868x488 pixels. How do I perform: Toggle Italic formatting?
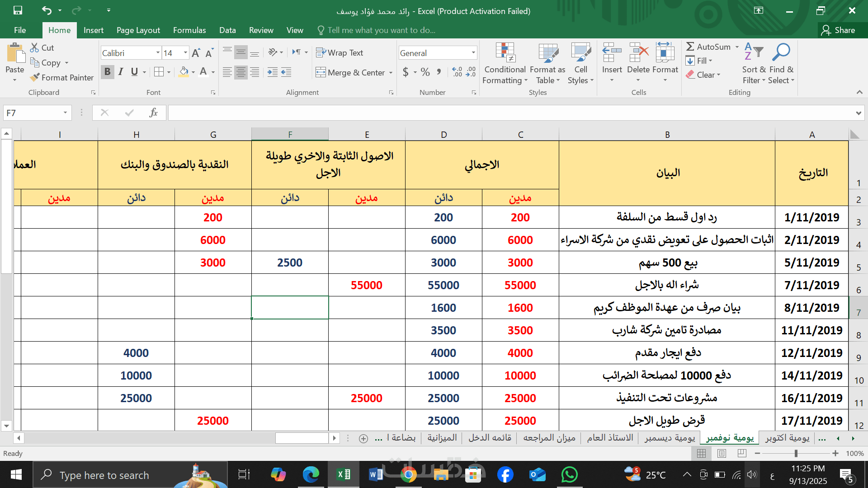click(x=121, y=72)
